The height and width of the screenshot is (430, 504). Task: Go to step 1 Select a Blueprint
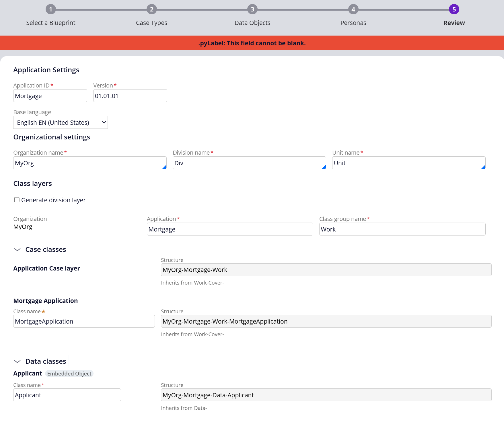pyautogui.click(x=51, y=9)
